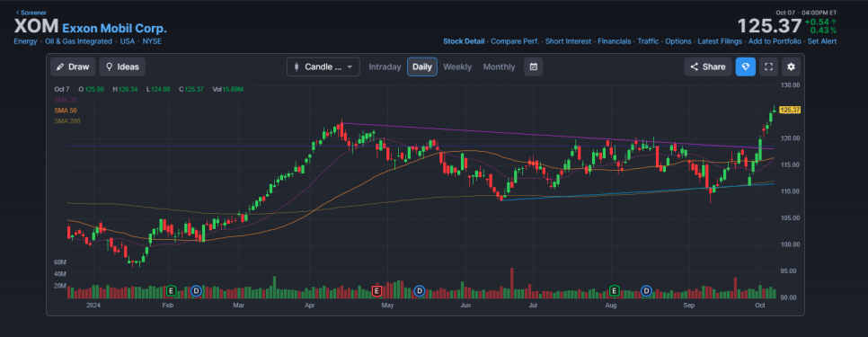Click the May earnings E marker

377,290
